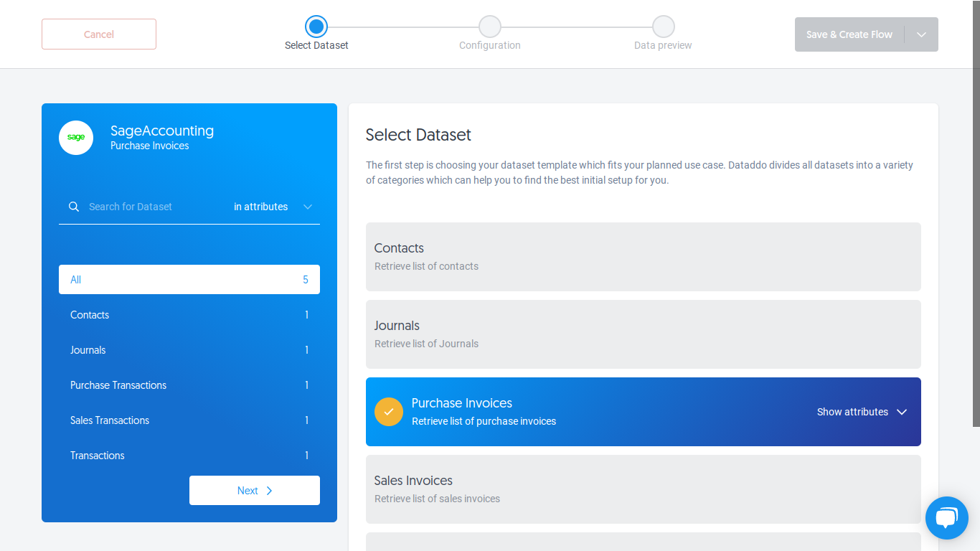Filter by Transactions category
This screenshot has height=551, width=980.
coord(189,456)
